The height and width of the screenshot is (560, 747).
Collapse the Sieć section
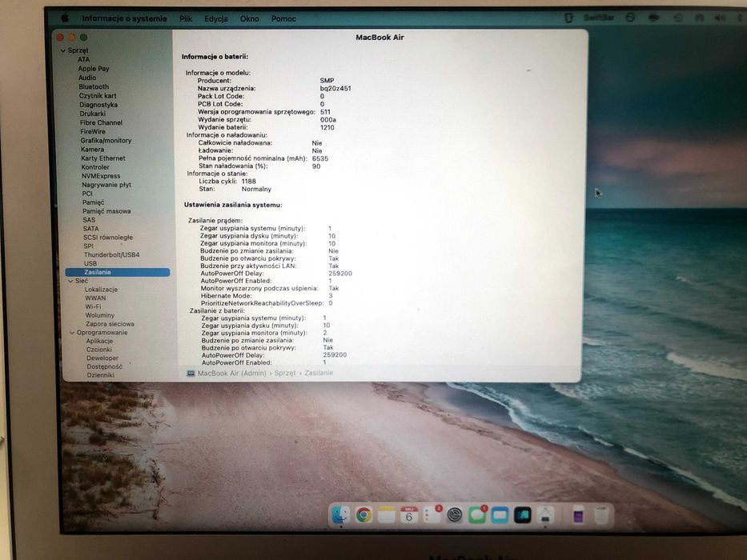70,281
